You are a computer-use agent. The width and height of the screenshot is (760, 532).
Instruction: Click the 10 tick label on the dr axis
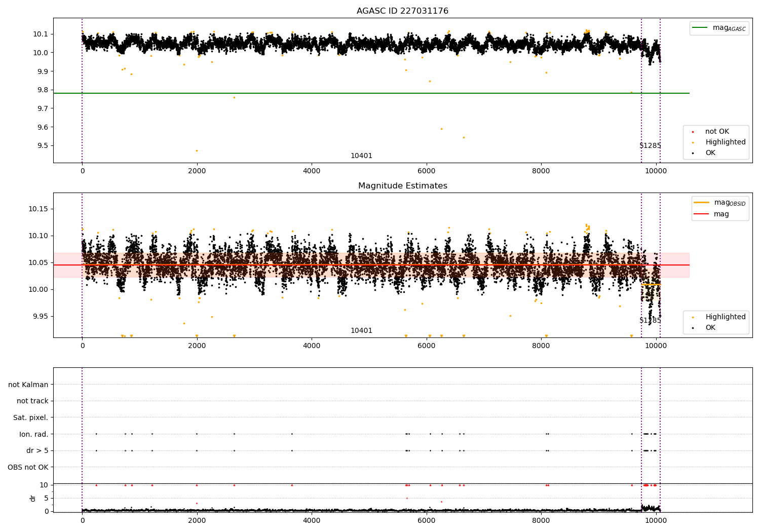coord(45,485)
